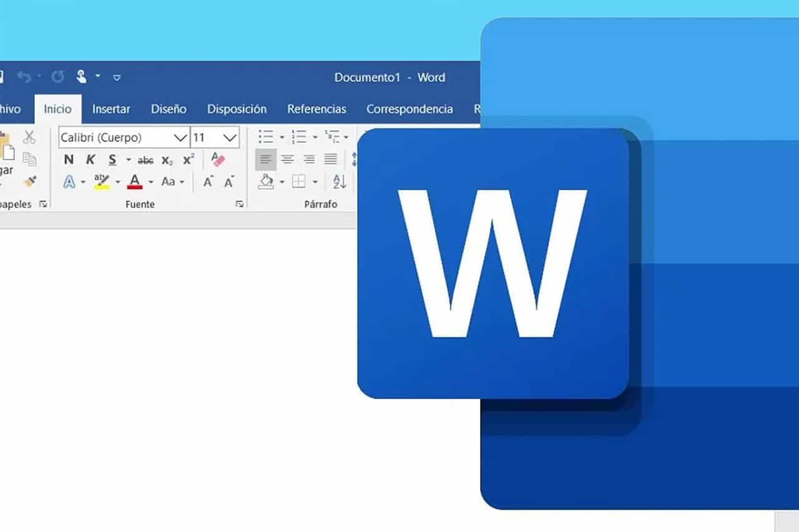This screenshot has height=532, width=799.
Task: Apply superscript with the x² icon
Action: click(x=189, y=160)
